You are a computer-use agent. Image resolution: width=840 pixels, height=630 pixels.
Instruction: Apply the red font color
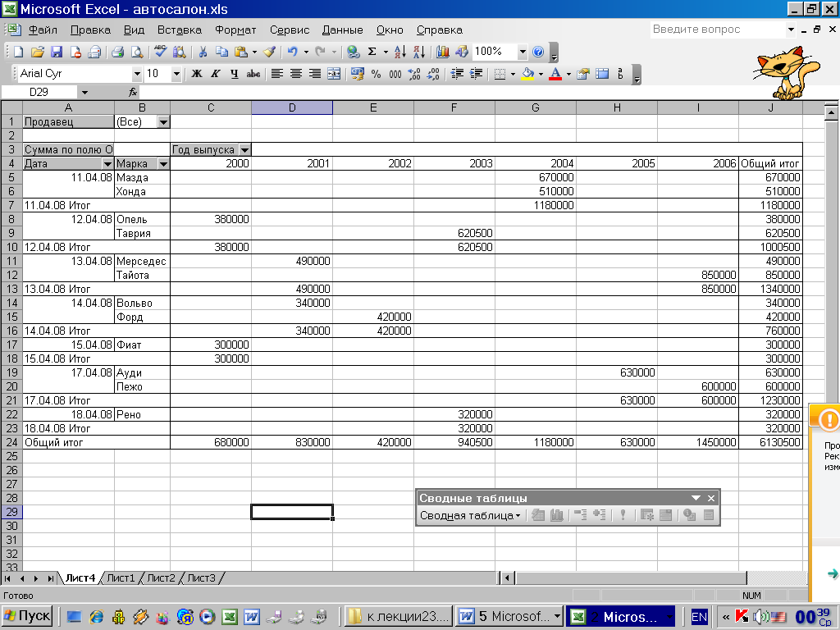pyautogui.click(x=555, y=74)
